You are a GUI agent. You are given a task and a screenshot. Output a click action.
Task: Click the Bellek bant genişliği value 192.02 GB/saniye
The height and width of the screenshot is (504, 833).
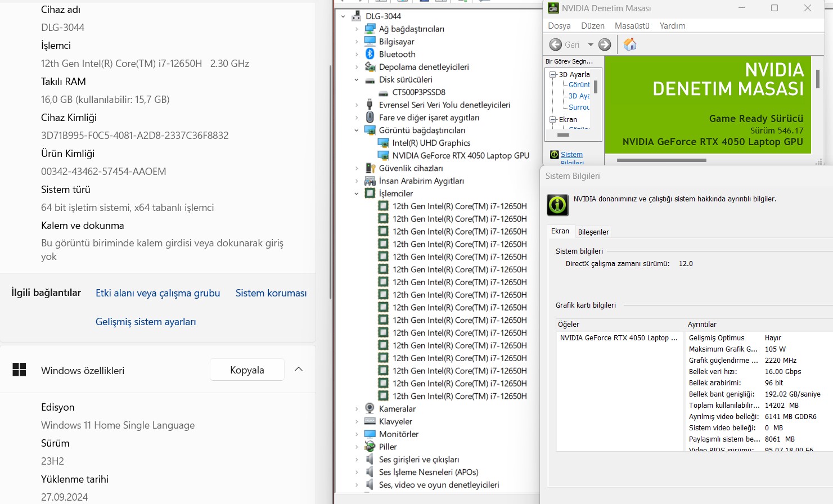793,394
